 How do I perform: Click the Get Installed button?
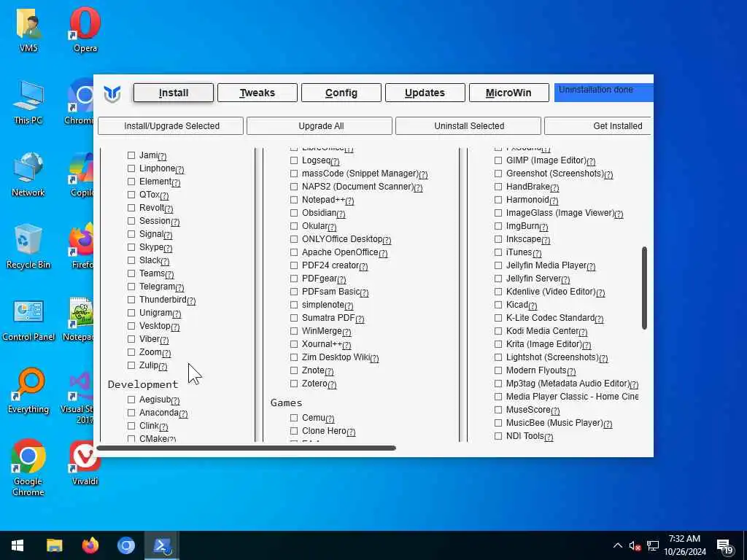click(598, 126)
